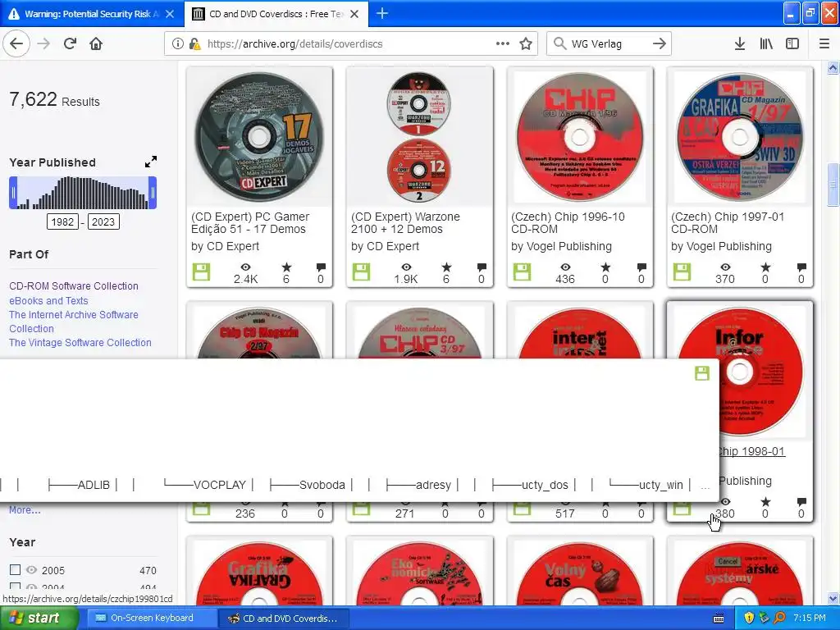Click the views eye on the PC Gamer Edição 51 card

(x=245, y=267)
